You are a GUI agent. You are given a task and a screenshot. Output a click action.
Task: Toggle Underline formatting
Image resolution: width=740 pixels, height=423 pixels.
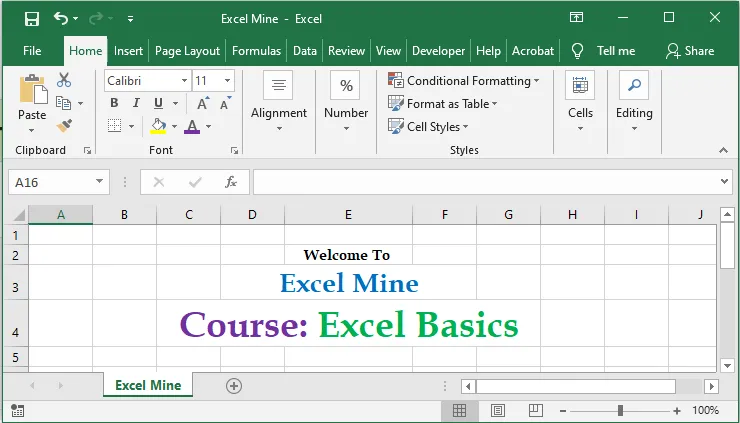click(x=159, y=103)
